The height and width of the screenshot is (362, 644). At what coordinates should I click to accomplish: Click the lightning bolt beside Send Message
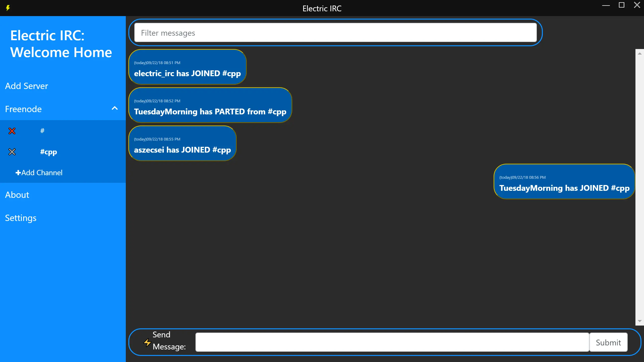point(147,342)
